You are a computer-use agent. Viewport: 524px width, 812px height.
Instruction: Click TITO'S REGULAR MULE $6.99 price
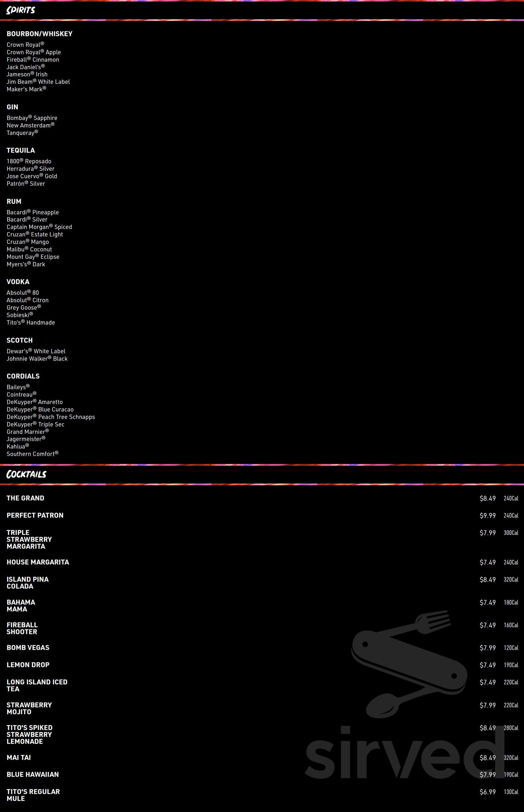tap(487, 792)
